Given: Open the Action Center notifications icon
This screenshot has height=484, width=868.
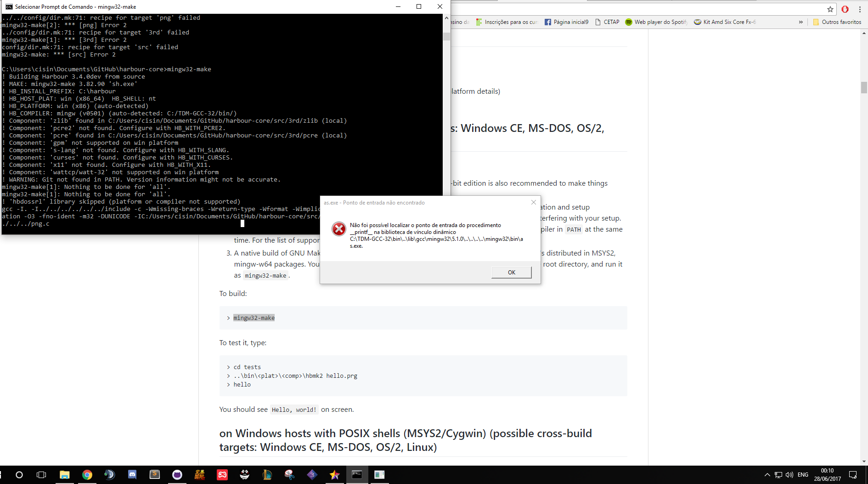Looking at the screenshot, I should pos(853,475).
